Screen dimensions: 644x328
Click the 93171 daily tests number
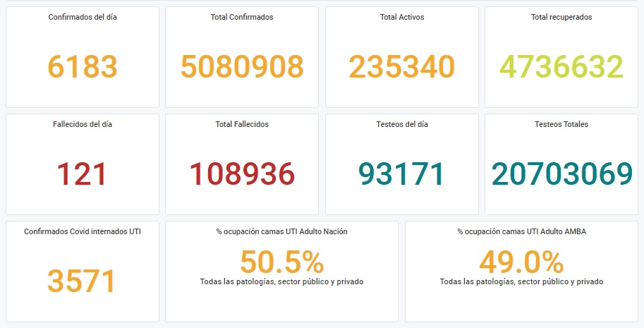pyautogui.click(x=401, y=174)
